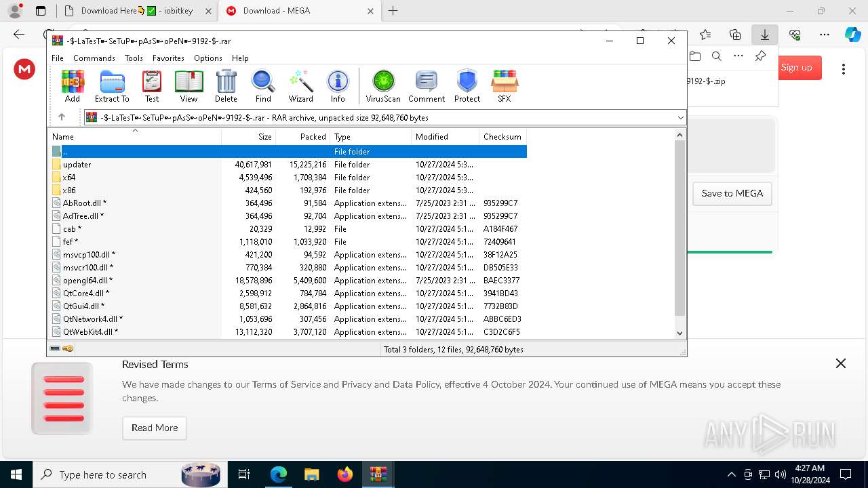
Task: Sort list by Name column header
Action: coord(134,136)
